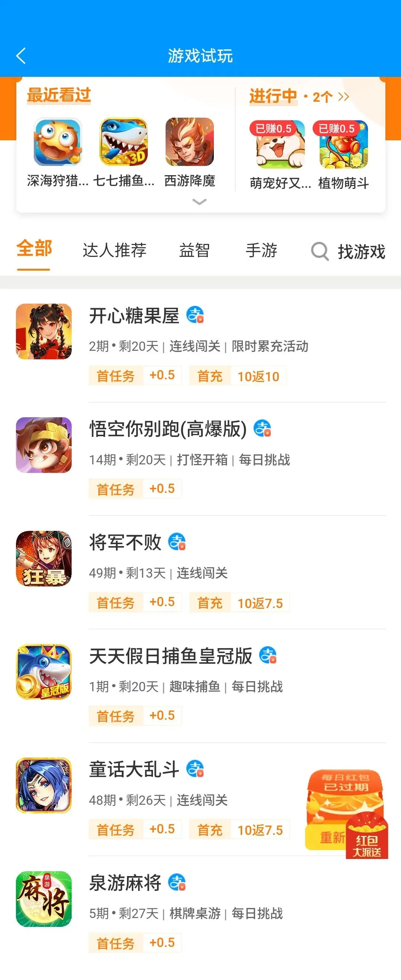Image resolution: width=401 pixels, height=980 pixels.
Task: Switch to the 达人推荐 tab
Action: pos(114,250)
